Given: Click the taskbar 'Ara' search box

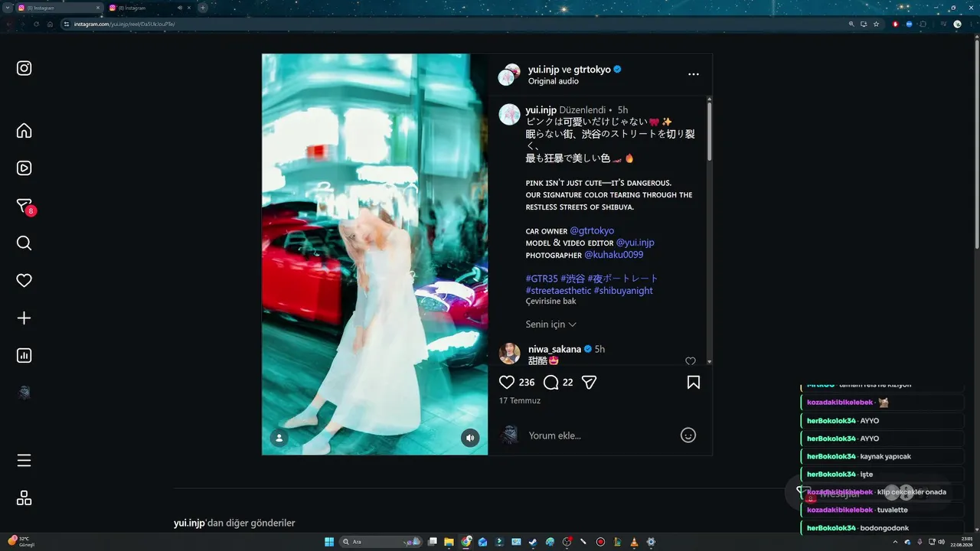Looking at the screenshot, I should pyautogui.click(x=380, y=542).
